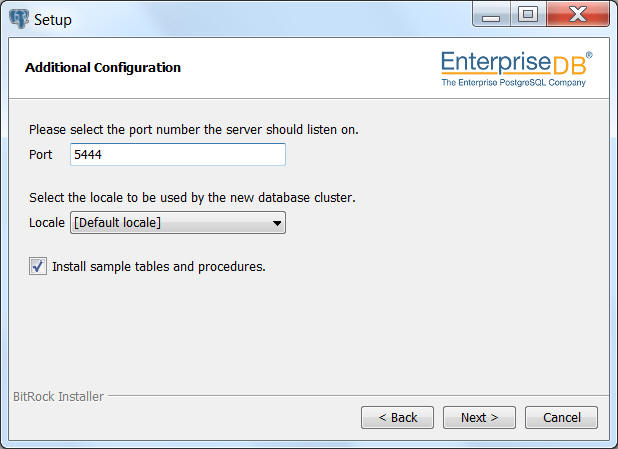Cancel the installation with Cancel button
This screenshot has height=449, width=618.
click(561, 417)
